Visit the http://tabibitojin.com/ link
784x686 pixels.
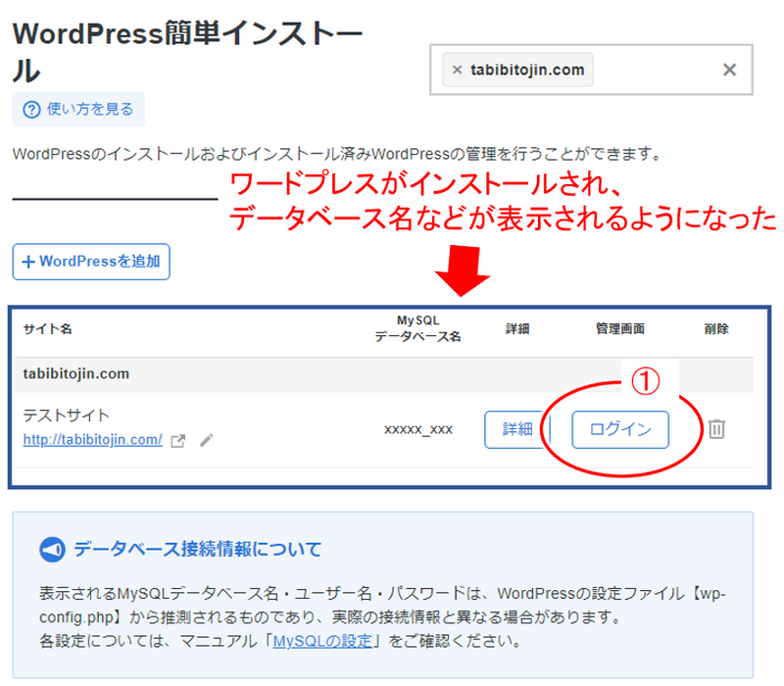(92, 439)
